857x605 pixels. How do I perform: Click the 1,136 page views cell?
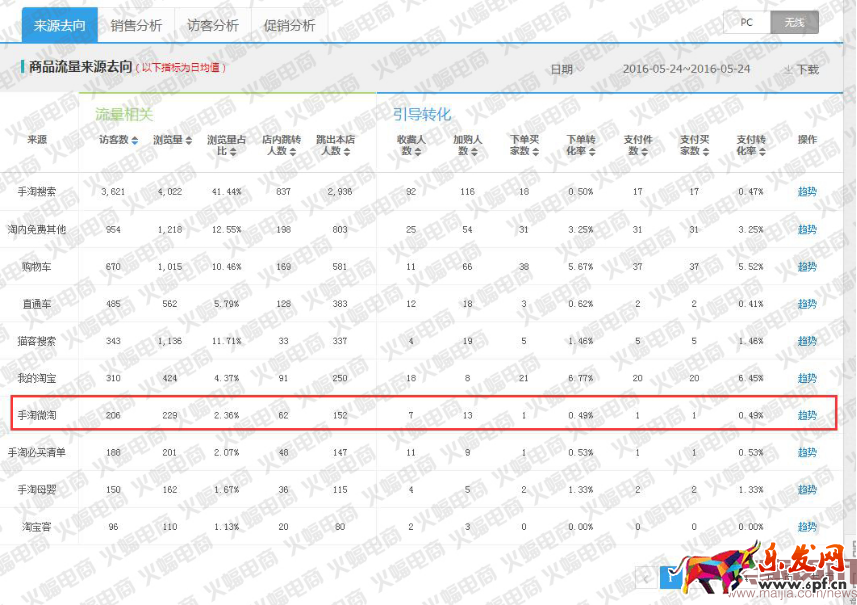coord(170,341)
